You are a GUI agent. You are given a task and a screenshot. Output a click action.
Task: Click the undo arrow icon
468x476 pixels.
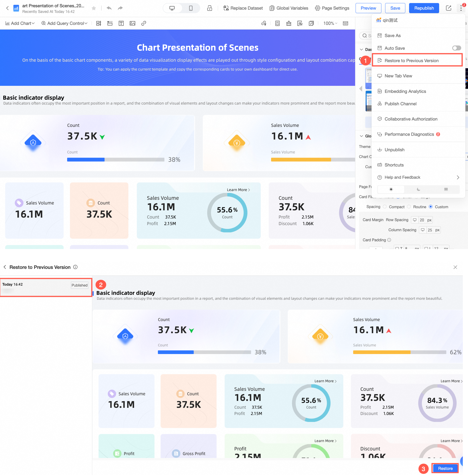point(109,8)
